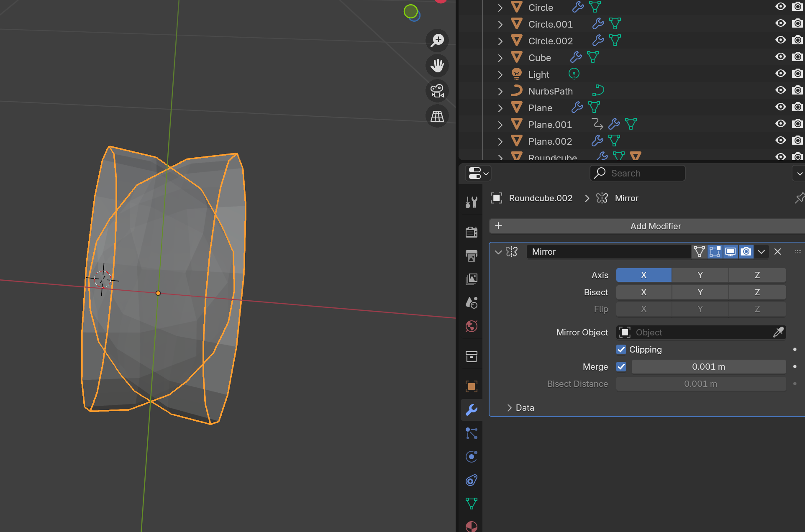
Task: Click the Mirror Object eyedropper
Action: pyautogui.click(x=778, y=332)
